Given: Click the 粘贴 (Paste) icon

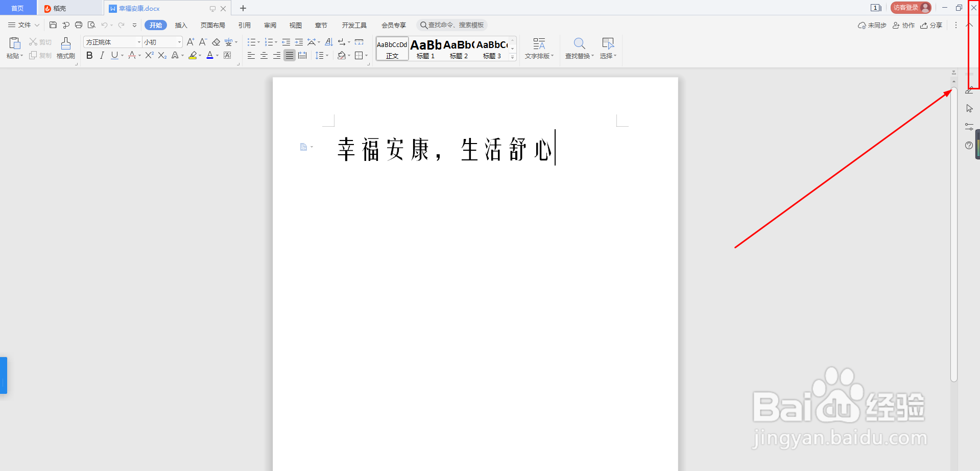Looking at the screenshot, I should 14,43.
